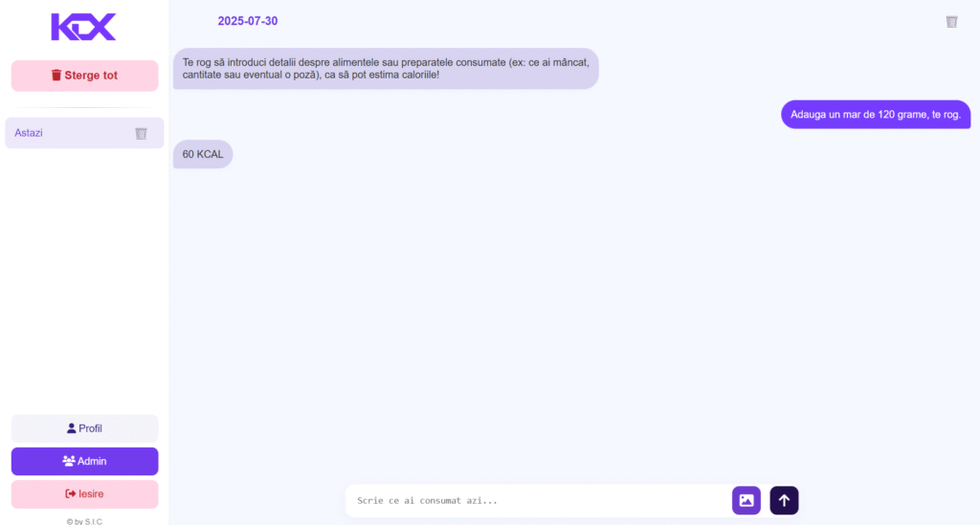Click the group icon beside Admin
This screenshot has height=525, width=980.
coord(69,461)
